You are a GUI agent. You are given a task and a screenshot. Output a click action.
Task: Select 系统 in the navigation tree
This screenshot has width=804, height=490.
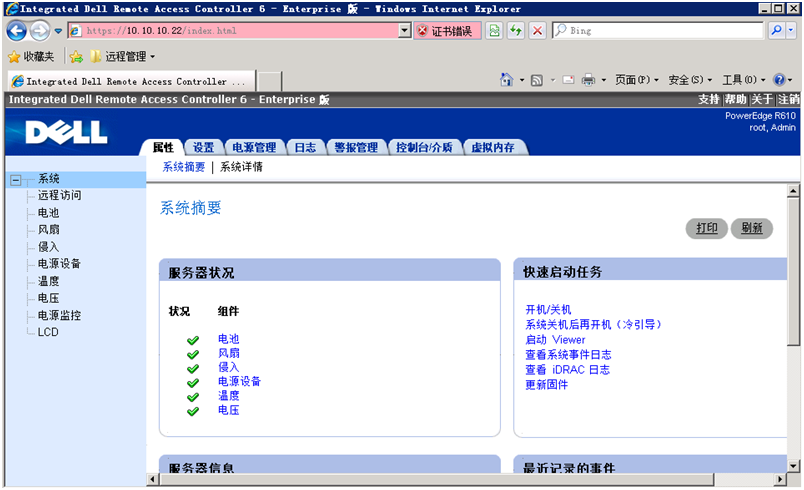point(49,179)
